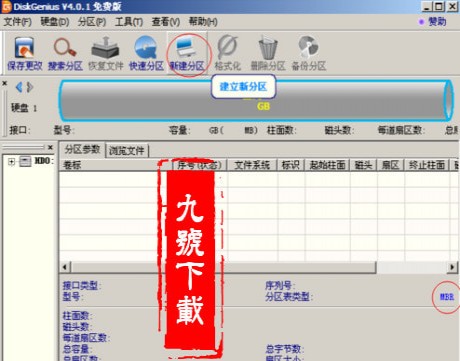This screenshot has height=361, width=460.
Task: Click the 硬盘 1 label
Action: pos(24,108)
